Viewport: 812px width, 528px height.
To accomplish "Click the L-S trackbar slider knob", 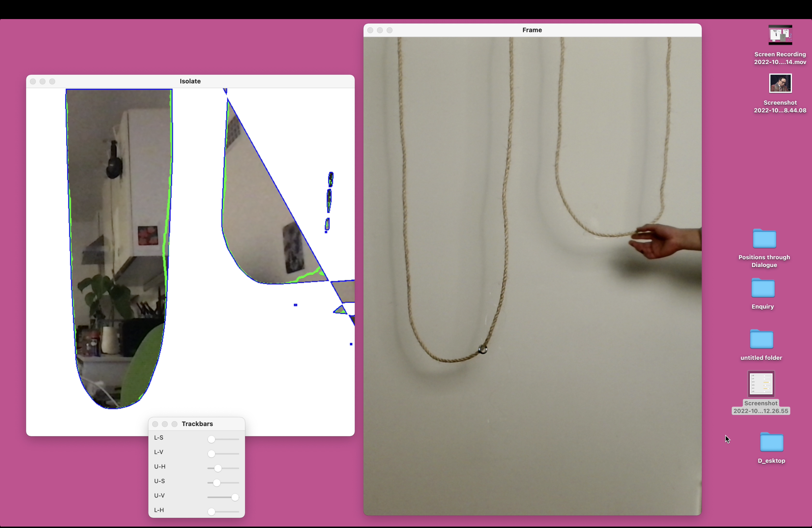I will tap(212, 439).
